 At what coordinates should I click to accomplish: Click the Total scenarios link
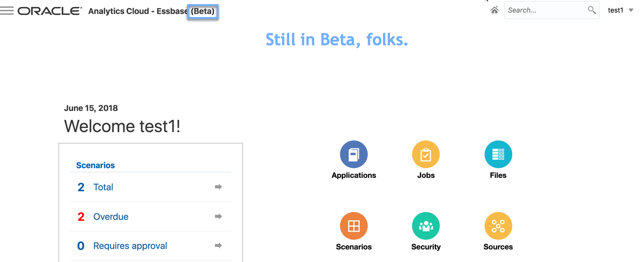pos(103,187)
